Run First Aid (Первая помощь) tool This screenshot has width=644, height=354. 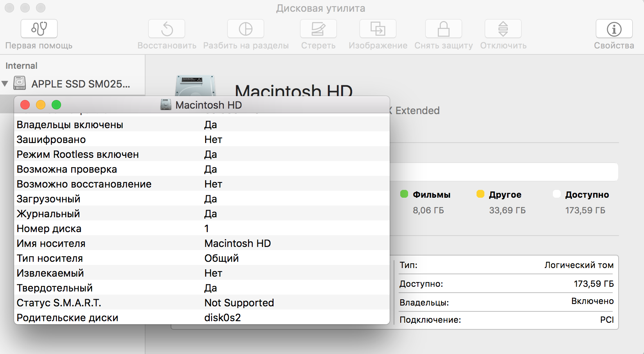(39, 29)
